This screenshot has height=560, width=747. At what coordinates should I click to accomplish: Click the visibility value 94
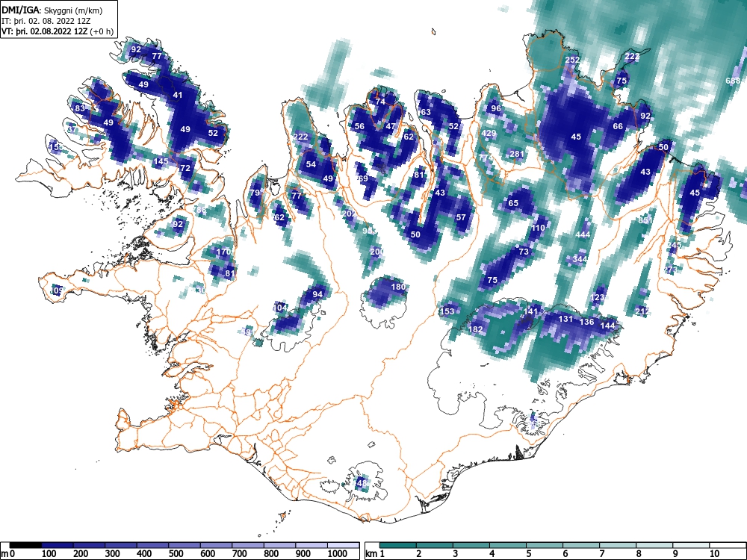tap(317, 294)
